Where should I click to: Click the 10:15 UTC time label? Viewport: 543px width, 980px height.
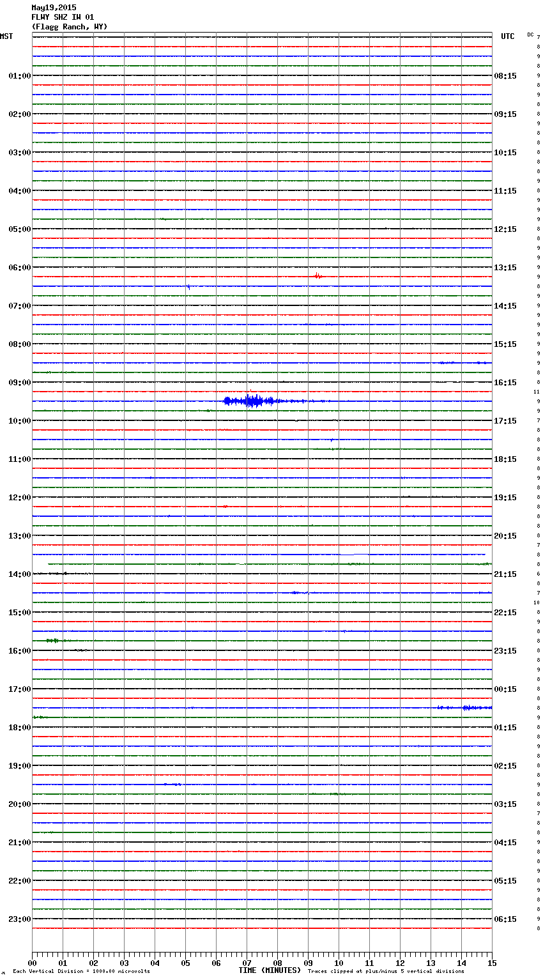pyautogui.click(x=505, y=153)
